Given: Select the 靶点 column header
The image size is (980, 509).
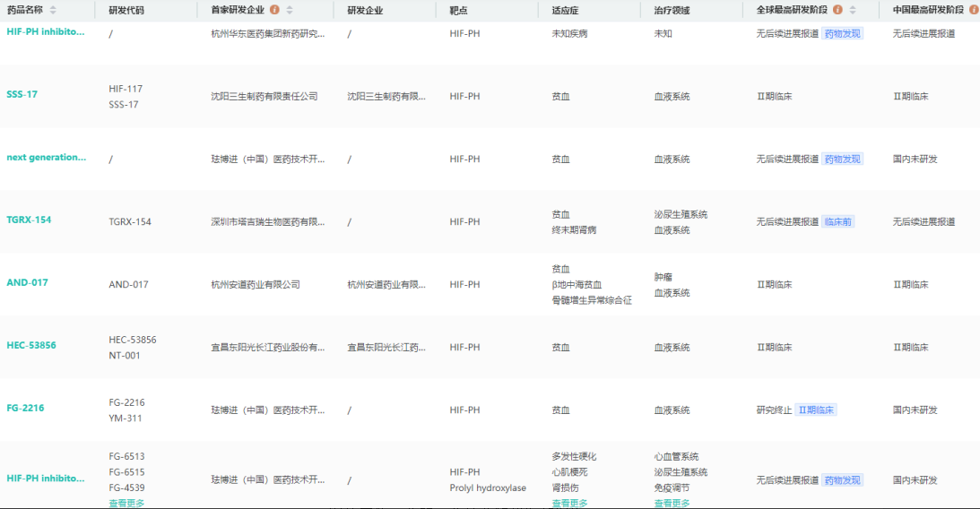Looking at the screenshot, I should (458, 10).
